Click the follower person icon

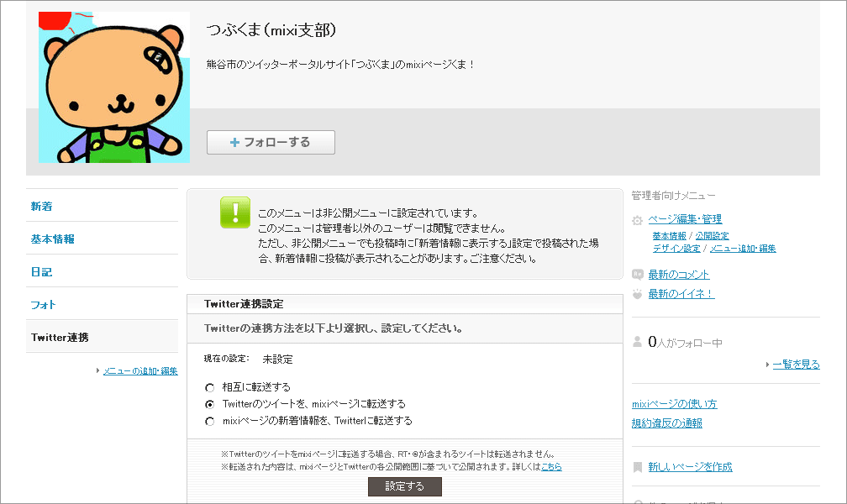pyautogui.click(x=638, y=341)
